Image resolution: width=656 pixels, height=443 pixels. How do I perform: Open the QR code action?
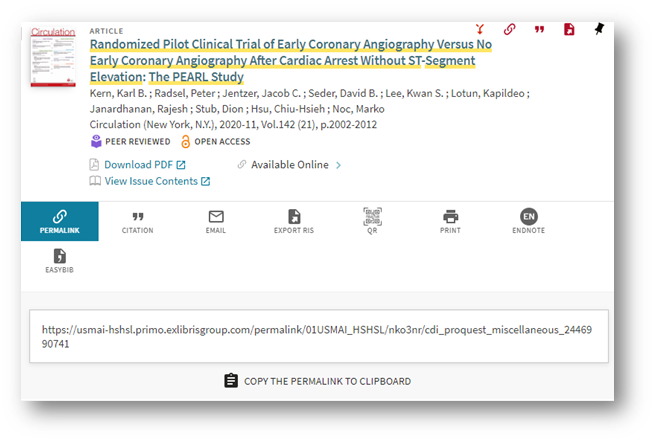pos(372,221)
